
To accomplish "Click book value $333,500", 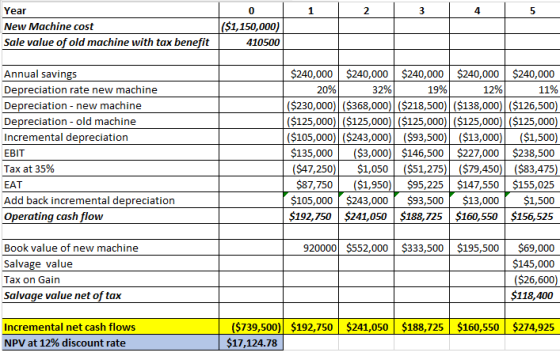I will click(x=422, y=248).
